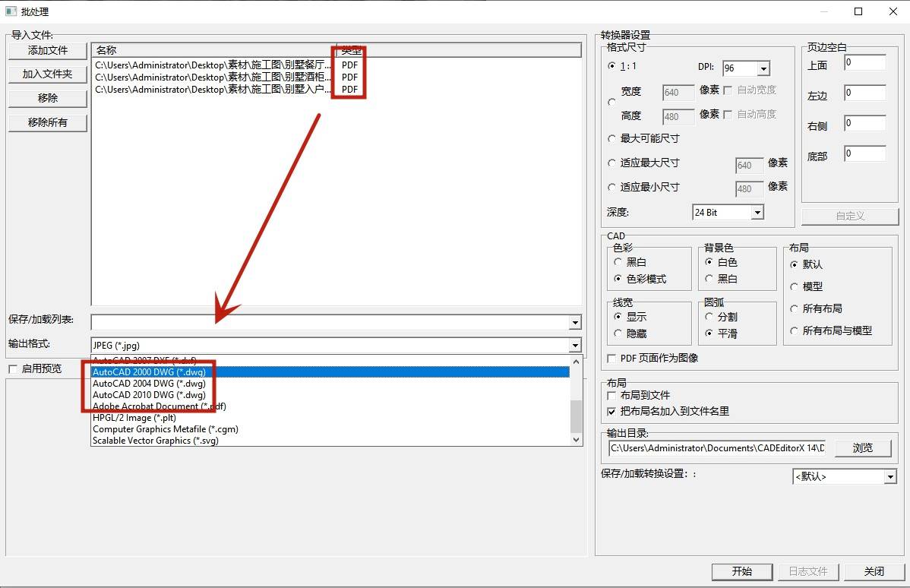Click the 右侧 margin input field
The width and height of the screenshot is (910, 588).
[x=864, y=123]
